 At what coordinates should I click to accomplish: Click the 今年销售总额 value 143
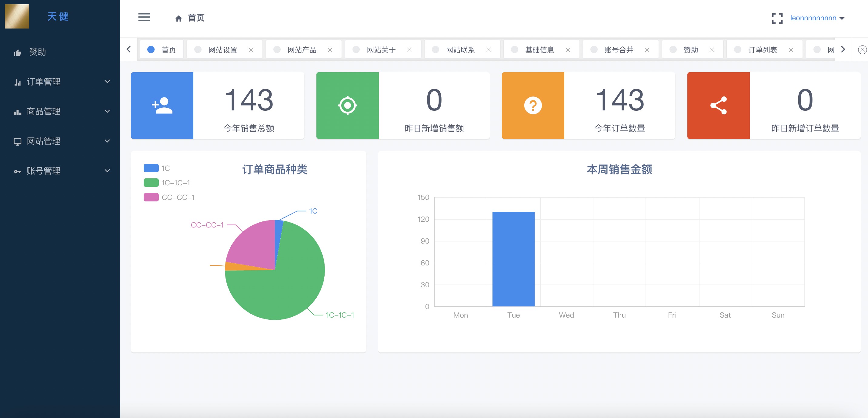coord(249,100)
